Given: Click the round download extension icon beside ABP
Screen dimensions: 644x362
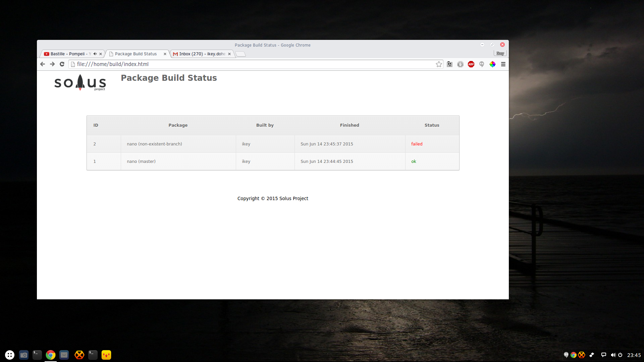Looking at the screenshot, I should coord(460,64).
